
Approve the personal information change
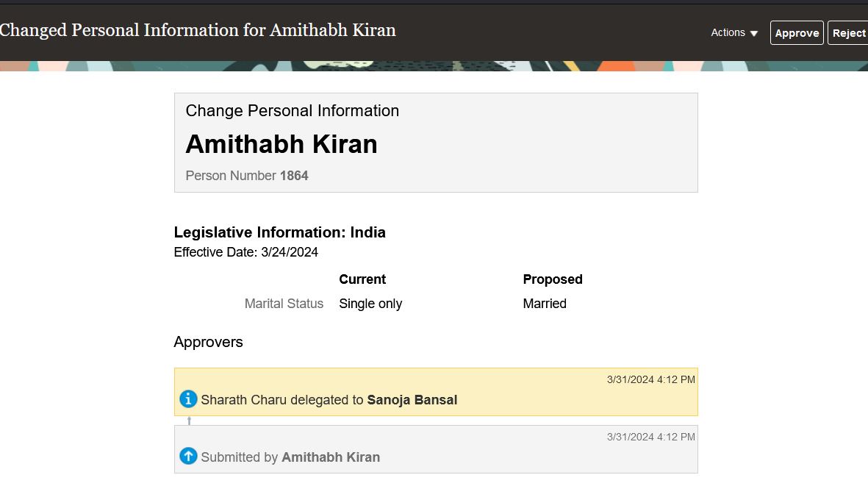click(797, 32)
